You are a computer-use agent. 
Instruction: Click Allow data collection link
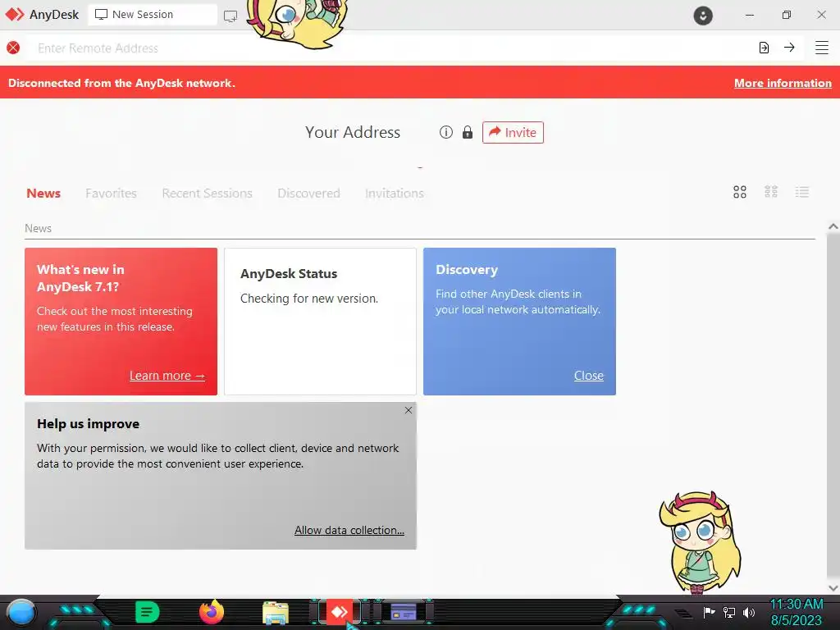point(349,530)
